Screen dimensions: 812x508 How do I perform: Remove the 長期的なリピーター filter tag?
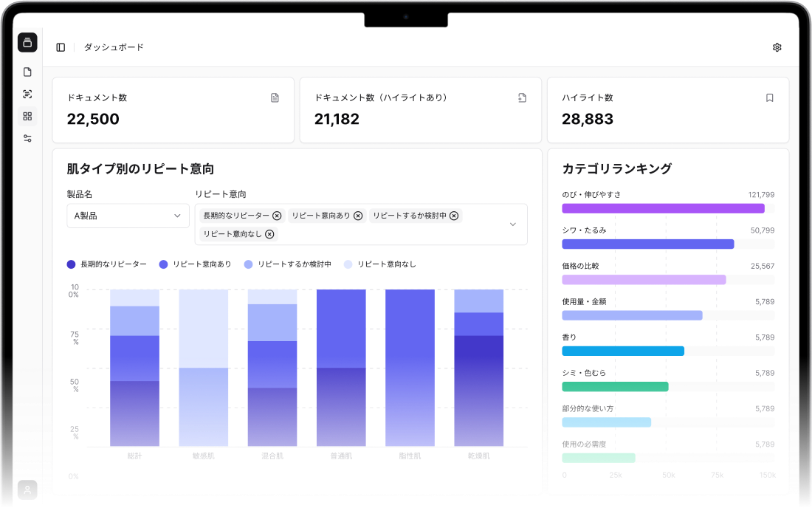click(277, 216)
